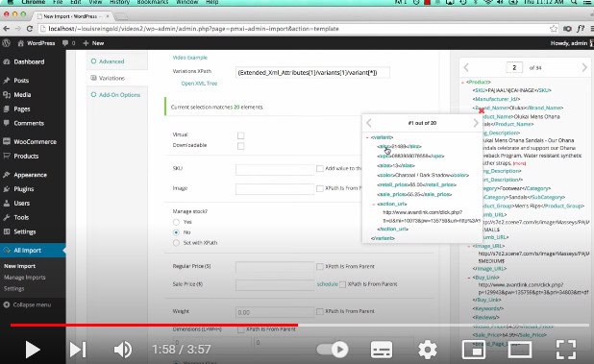Seek on the red video progress bar
This screenshot has height=364, width=594.
[x=154, y=325]
